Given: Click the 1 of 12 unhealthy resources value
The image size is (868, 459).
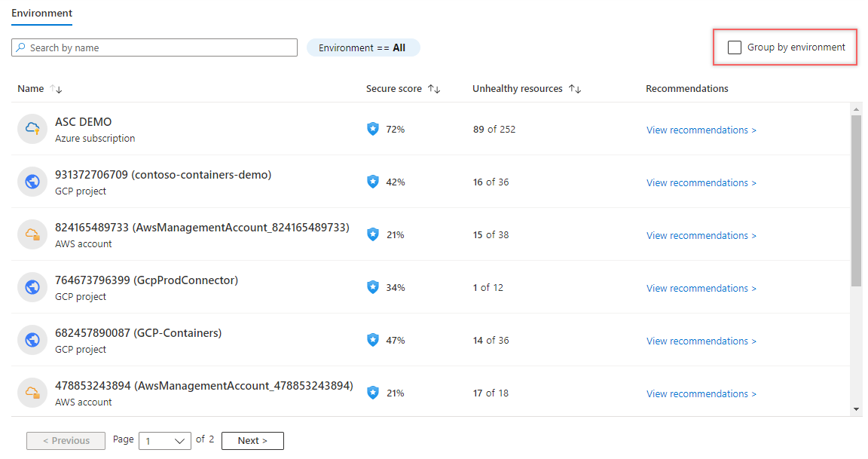Looking at the screenshot, I should pos(488,287).
